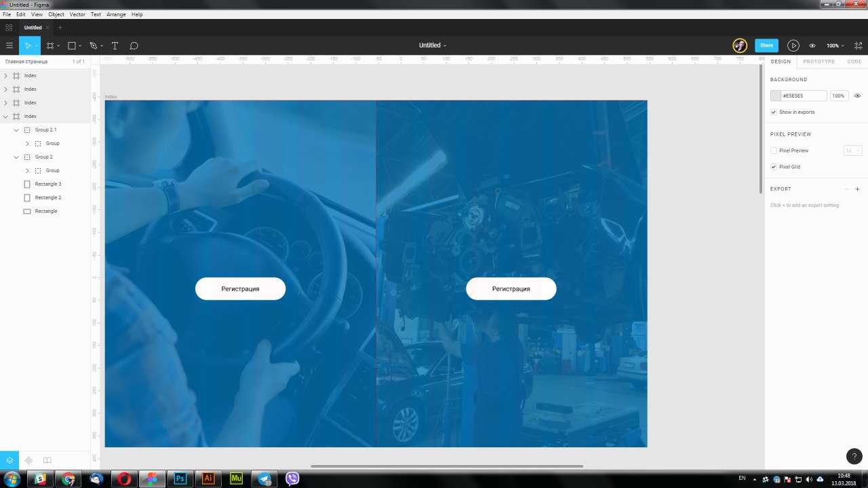The image size is (868, 488).
Task: Toggle the Pixel Grid checkbox
Action: click(x=774, y=167)
